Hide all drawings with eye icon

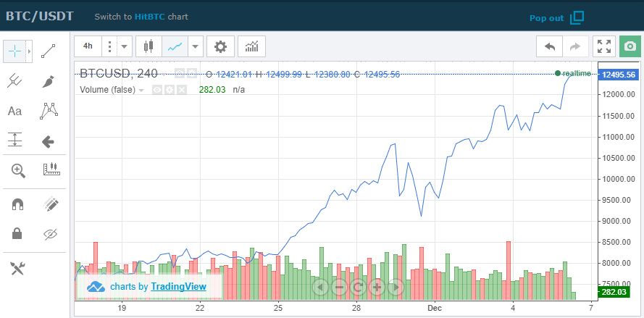point(49,233)
